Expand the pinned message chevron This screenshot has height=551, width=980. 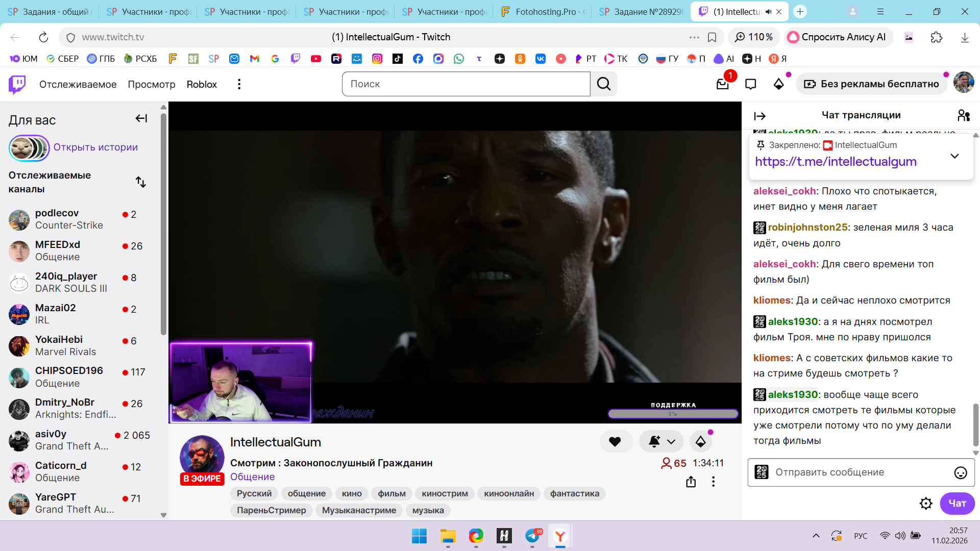(x=954, y=156)
